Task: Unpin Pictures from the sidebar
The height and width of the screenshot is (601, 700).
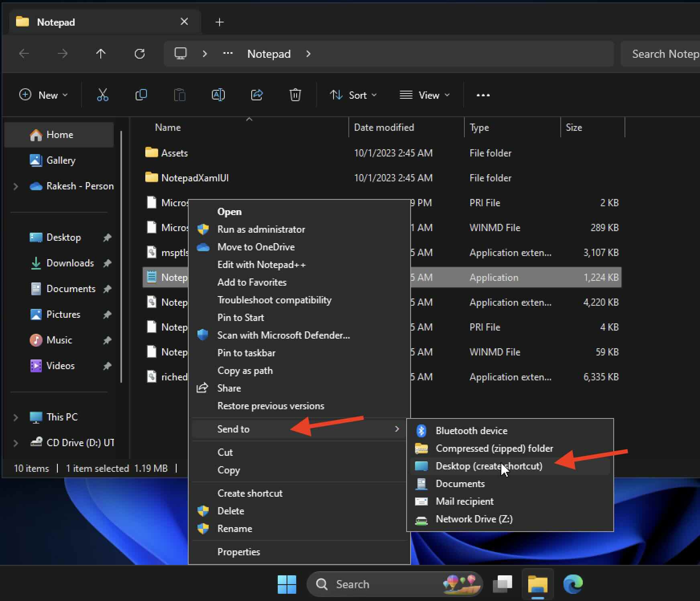Action: (108, 315)
